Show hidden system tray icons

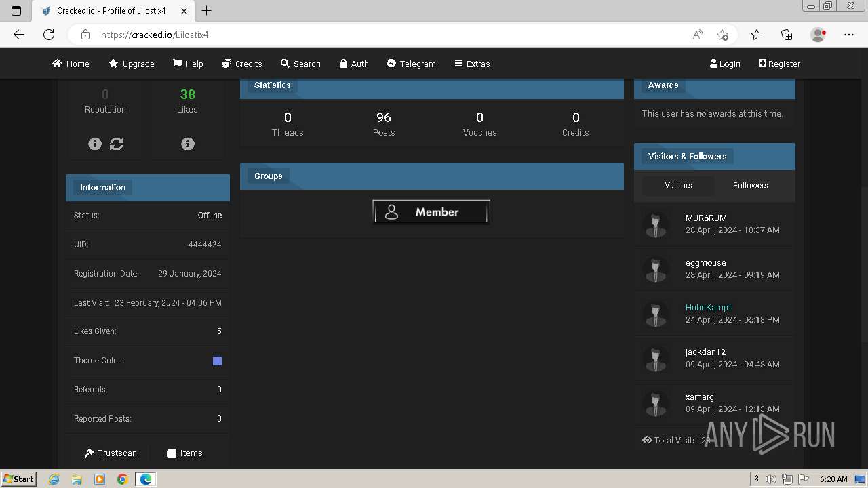(x=756, y=479)
